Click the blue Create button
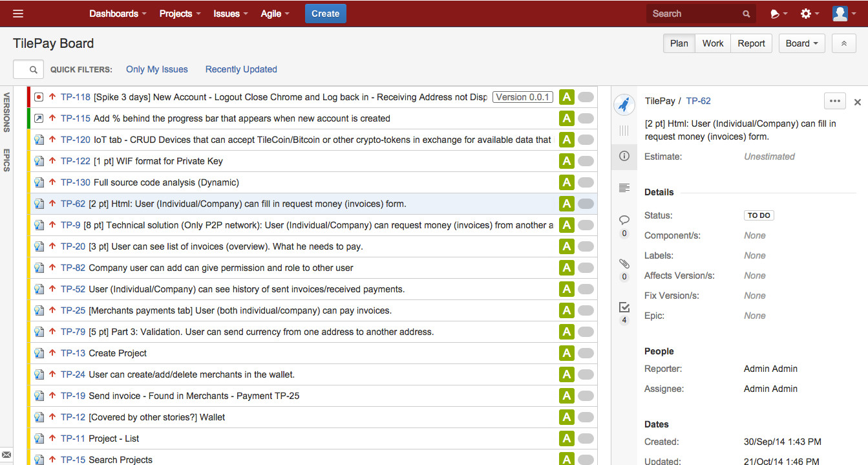The image size is (868, 465). tap(326, 14)
